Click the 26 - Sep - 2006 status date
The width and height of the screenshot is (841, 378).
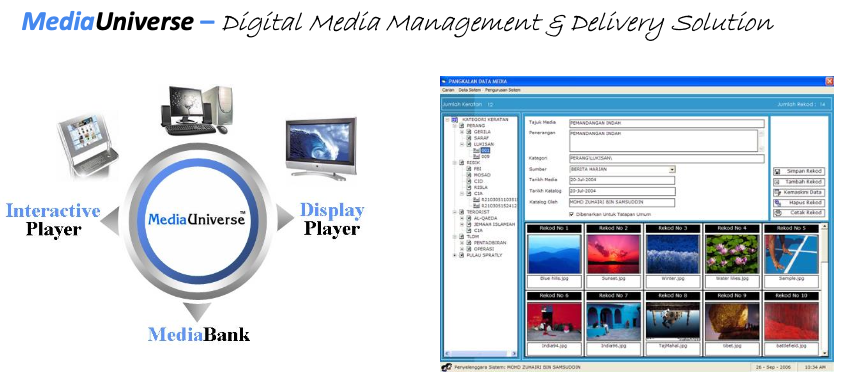pyautogui.click(x=773, y=367)
